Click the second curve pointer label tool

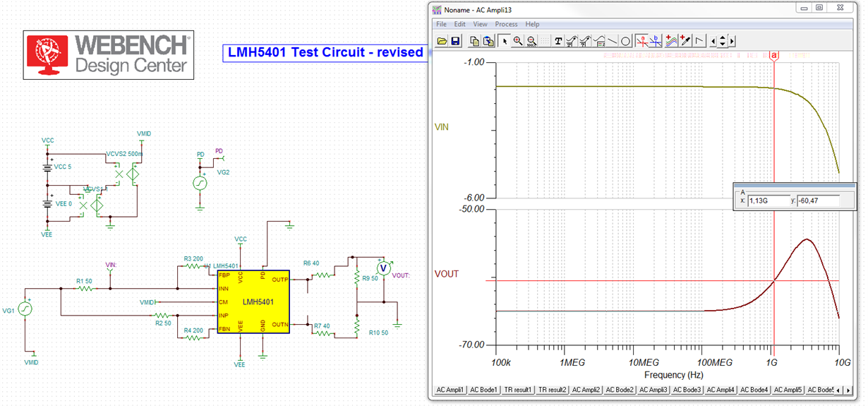(585, 41)
